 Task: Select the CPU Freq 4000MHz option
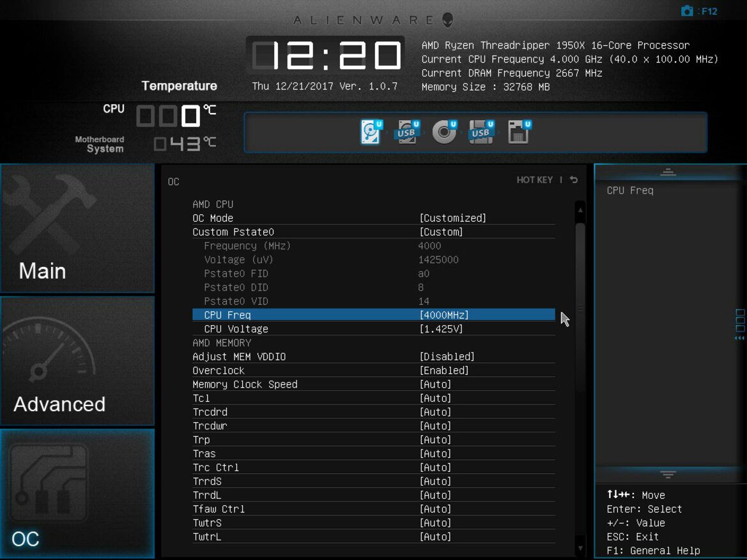click(x=373, y=315)
